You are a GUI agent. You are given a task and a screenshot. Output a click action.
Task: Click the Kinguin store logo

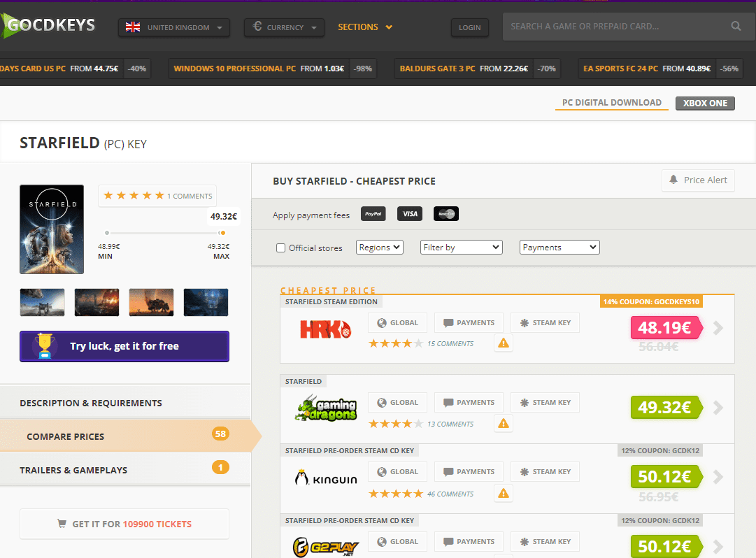(326, 479)
